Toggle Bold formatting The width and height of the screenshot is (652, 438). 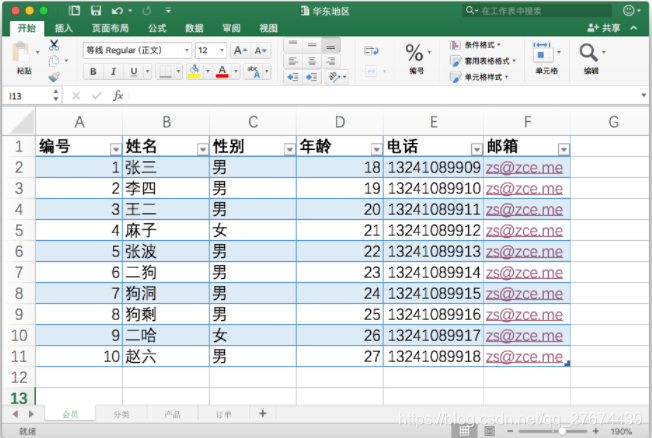pos(93,72)
